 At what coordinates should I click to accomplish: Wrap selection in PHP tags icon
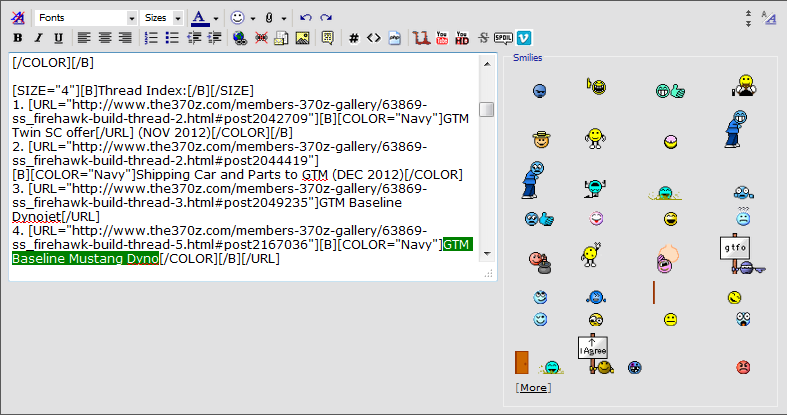395,38
